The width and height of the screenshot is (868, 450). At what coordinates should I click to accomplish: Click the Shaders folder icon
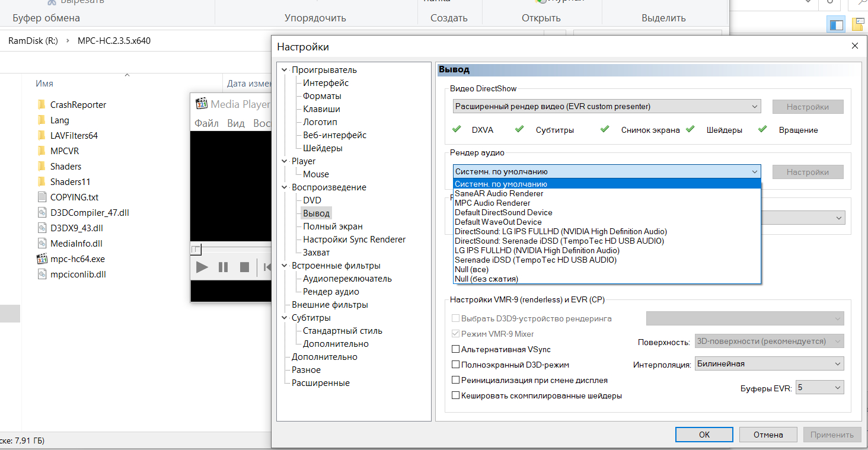(42, 167)
